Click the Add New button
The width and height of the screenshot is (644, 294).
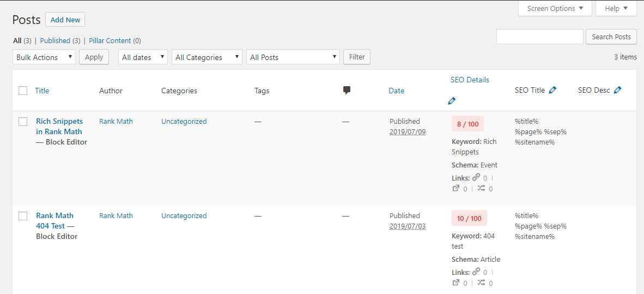65,20
